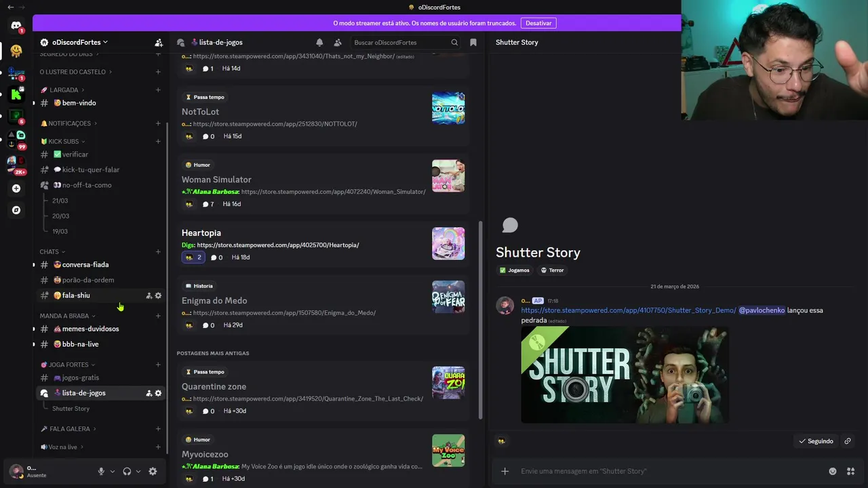The width and height of the screenshot is (868, 488).
Task: Add a server with the plus icon
Action: [x=16, y=188]
